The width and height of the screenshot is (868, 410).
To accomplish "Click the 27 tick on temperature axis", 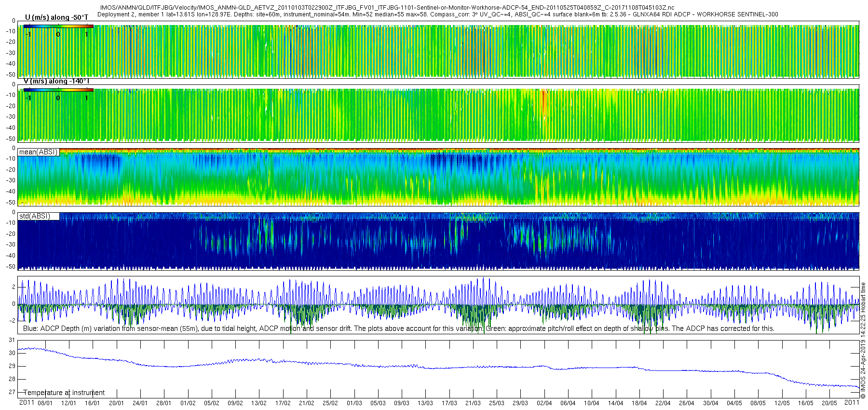I will click(x=12, y=392).
